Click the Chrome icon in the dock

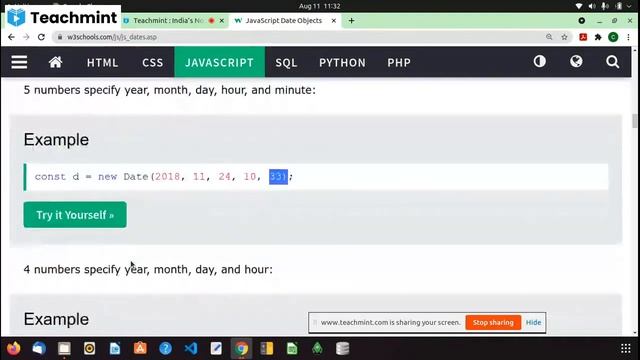click(241, 348)
